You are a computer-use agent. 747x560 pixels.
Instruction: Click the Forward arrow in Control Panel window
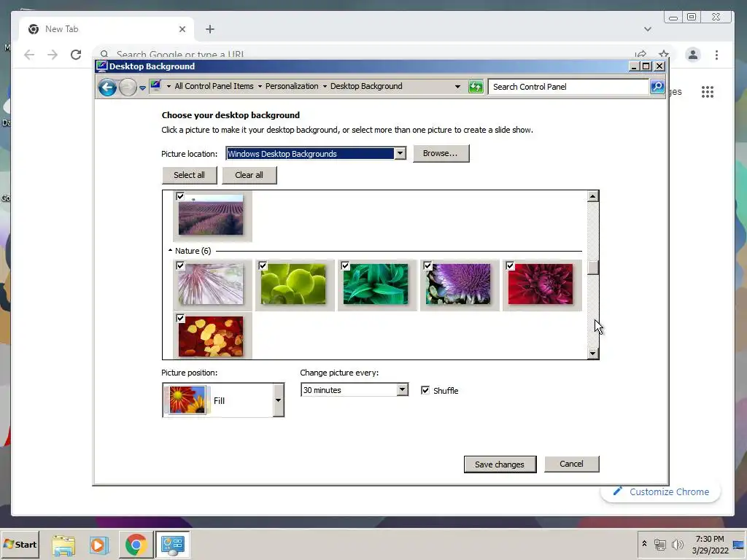128,87
